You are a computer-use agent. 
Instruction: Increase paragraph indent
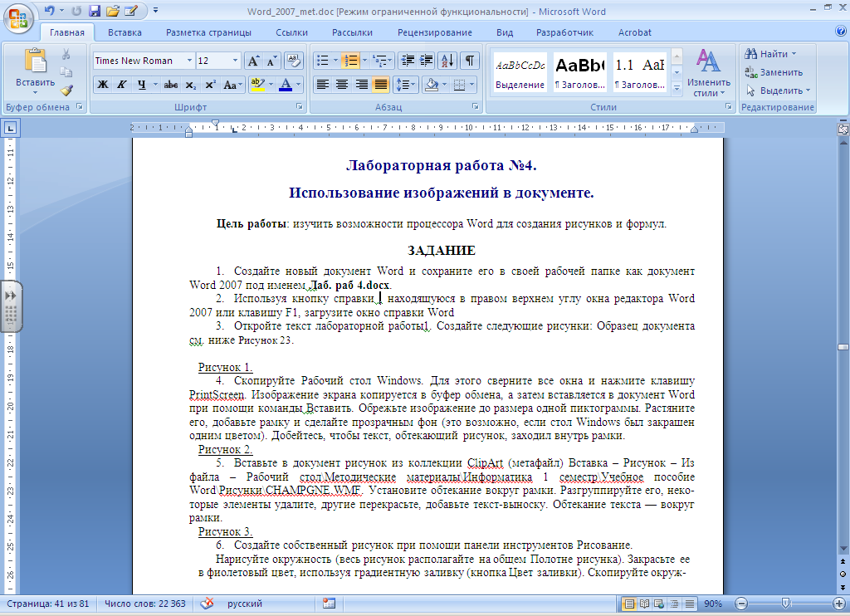427,61
